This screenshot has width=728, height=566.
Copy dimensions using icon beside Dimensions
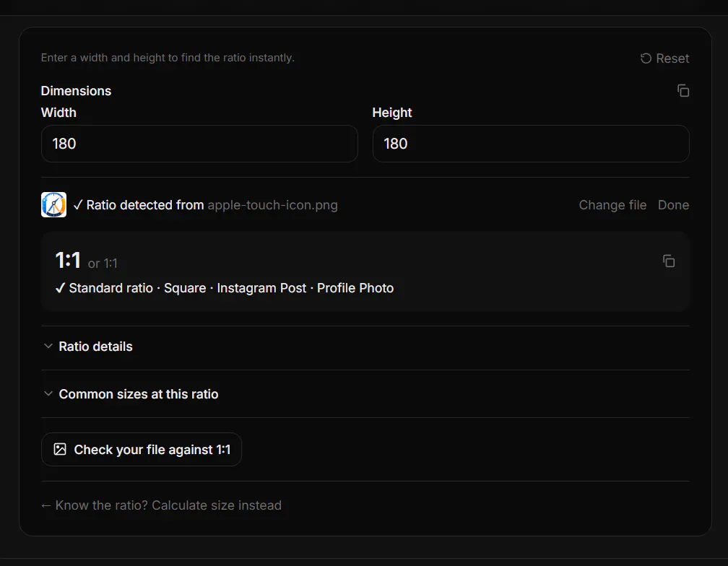(x=683, y=90)
